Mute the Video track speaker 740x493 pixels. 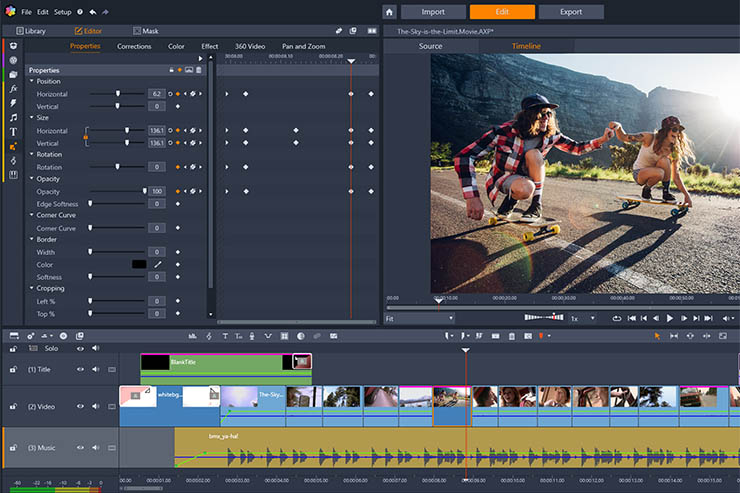click(96, 406)
